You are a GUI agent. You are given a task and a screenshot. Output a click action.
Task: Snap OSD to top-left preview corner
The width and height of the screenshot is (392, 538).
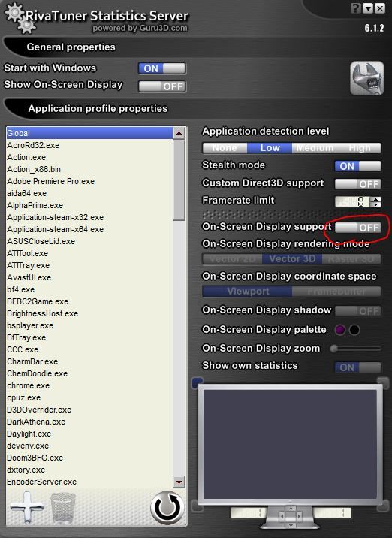click(x=198, y=382)
